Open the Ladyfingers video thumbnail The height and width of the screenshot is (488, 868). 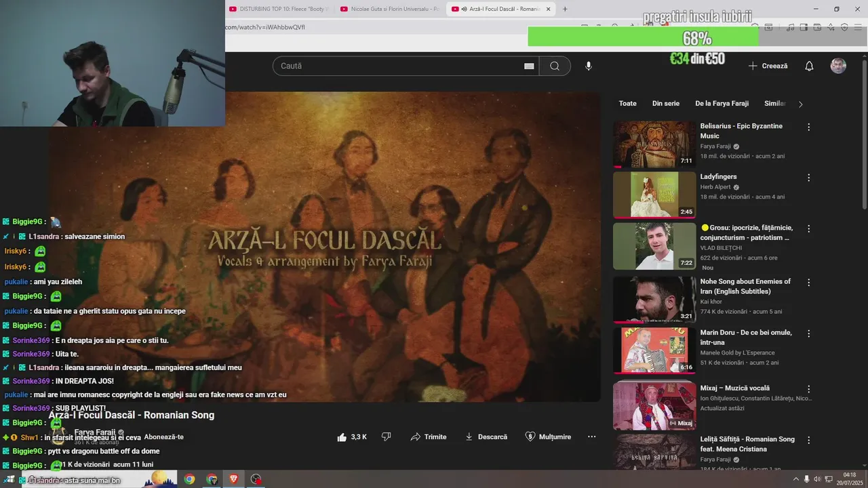[654, 195]
